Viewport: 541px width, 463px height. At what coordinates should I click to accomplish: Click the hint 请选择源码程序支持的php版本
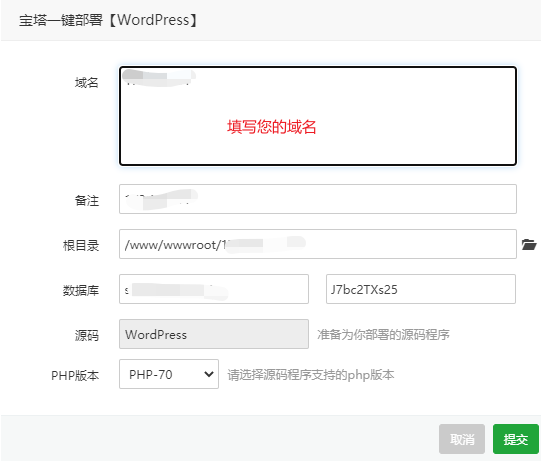311,375
